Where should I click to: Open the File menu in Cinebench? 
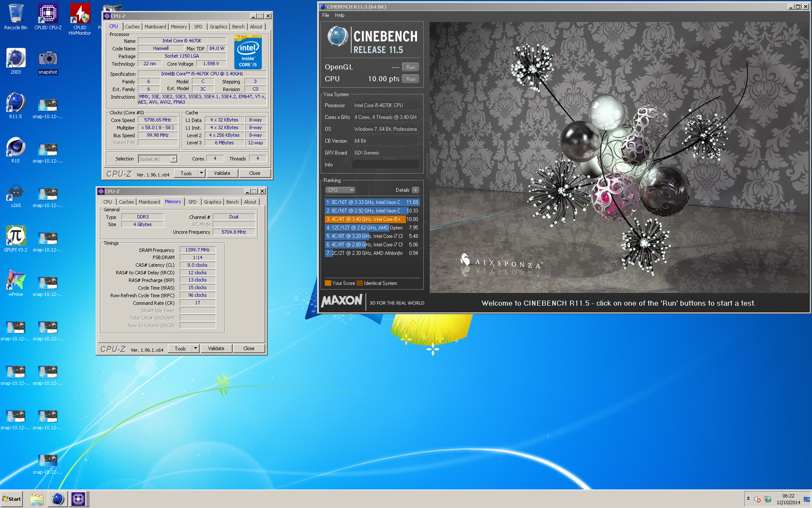[326, 15]
